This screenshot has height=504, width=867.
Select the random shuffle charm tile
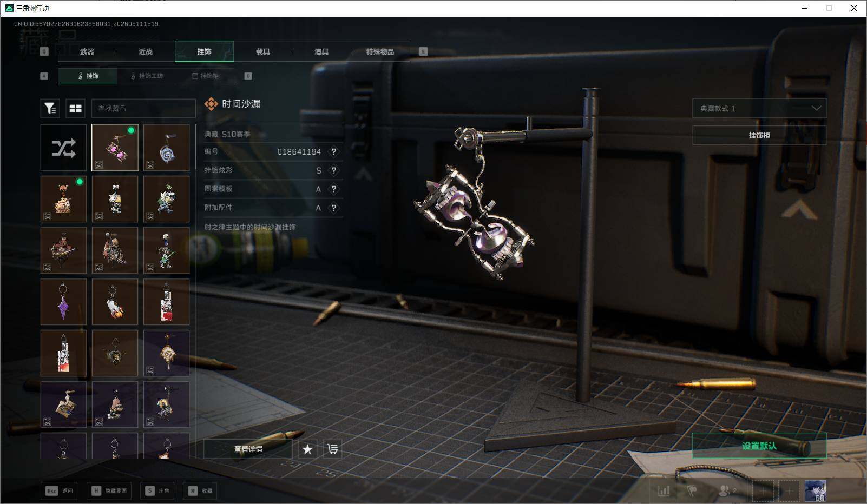(x=63, y=148)
